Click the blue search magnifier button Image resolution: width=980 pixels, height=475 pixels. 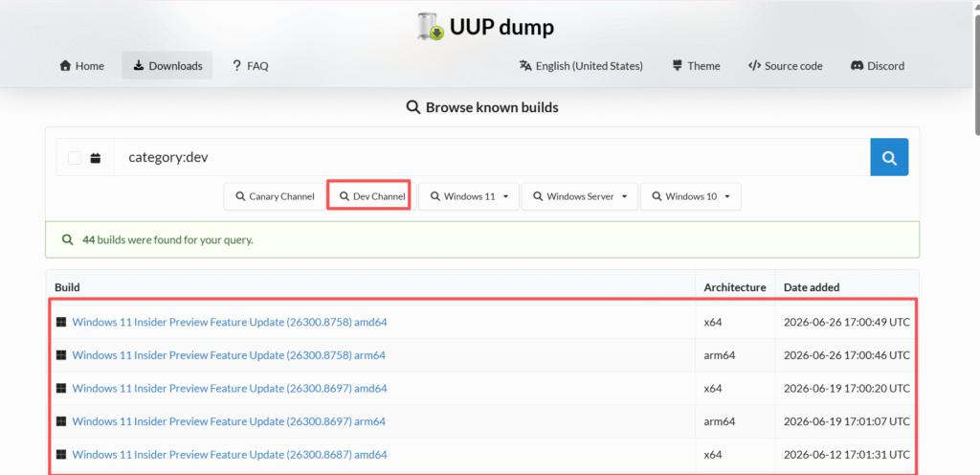pos(889,157)
